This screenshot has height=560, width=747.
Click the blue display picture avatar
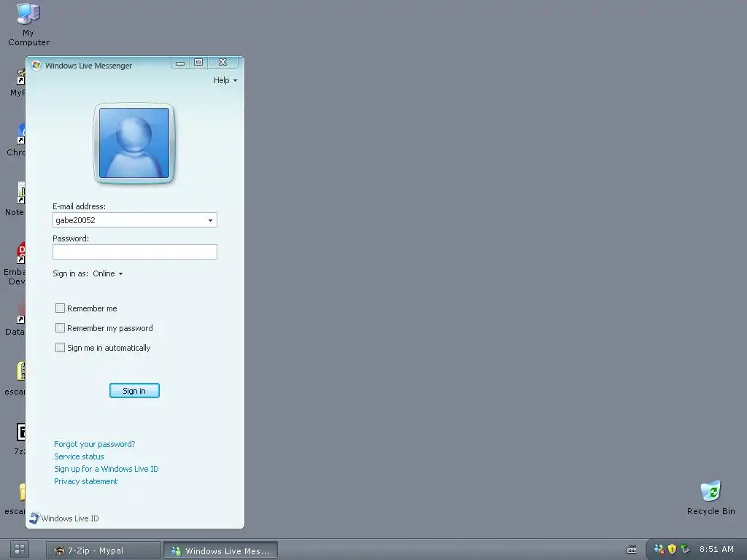pos(134,143)
